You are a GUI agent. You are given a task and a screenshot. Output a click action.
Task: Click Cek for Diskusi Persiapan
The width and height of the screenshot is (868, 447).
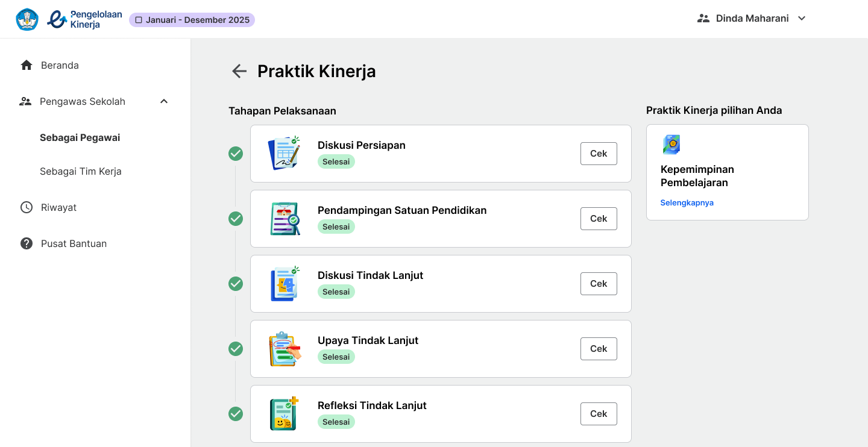(x=599, y=154)
